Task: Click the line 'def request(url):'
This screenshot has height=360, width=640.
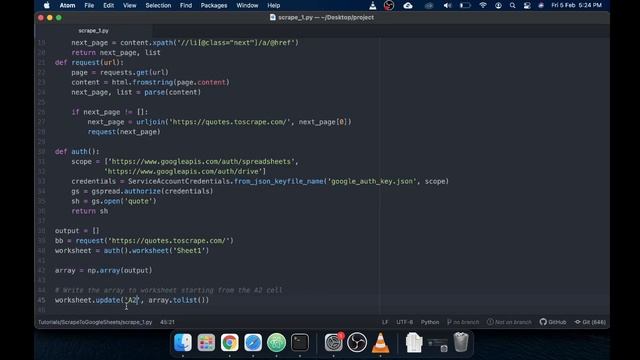Action: tap(89, 62)
